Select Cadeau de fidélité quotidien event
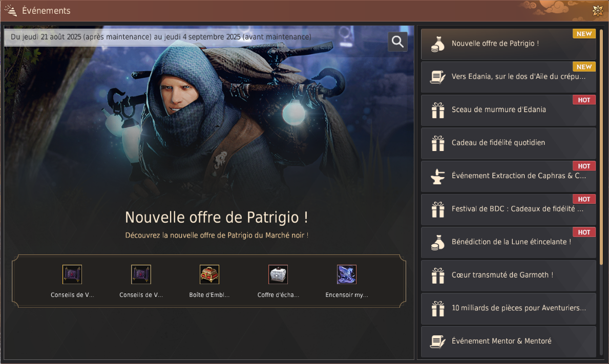 pos(509,143)
